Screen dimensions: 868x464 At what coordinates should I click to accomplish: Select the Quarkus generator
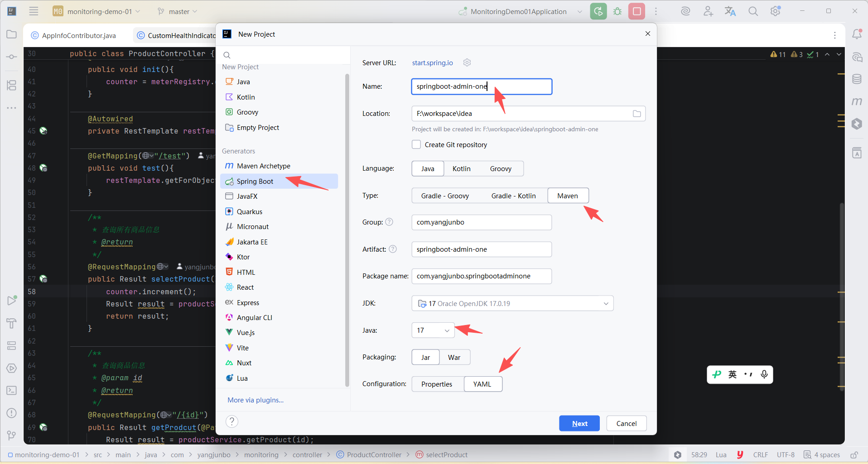[279, 211]
